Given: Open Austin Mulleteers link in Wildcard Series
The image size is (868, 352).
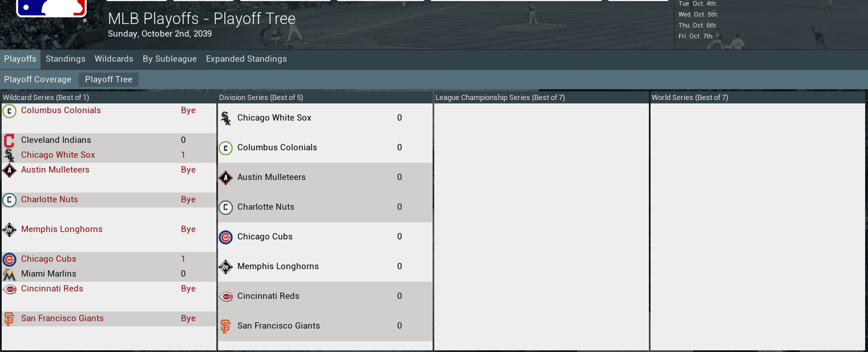Looking at the screenshot, I should pyautogui.click(x=55, y=170).
